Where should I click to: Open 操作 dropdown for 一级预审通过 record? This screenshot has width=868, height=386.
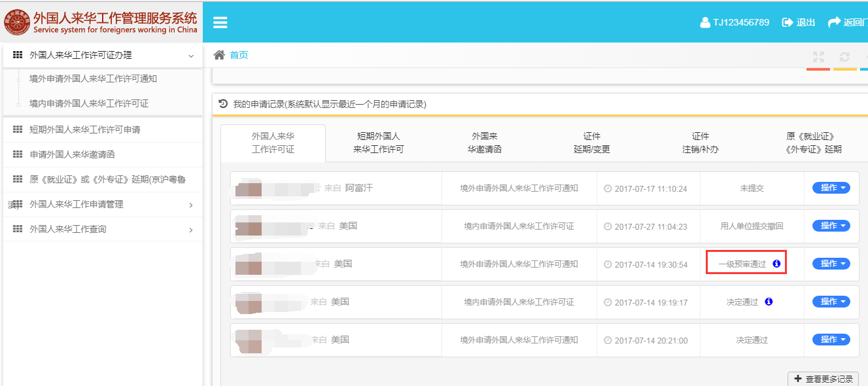[x=831, y=264]
